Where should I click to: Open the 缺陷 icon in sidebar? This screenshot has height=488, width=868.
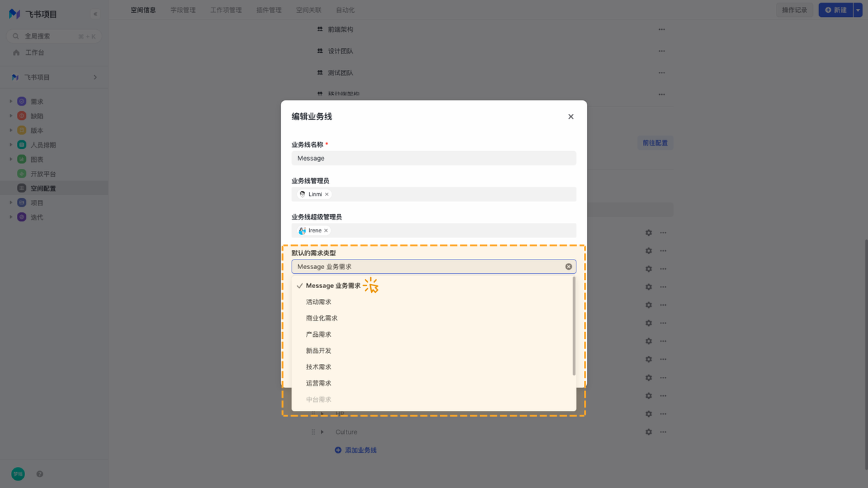pos(22,116)
